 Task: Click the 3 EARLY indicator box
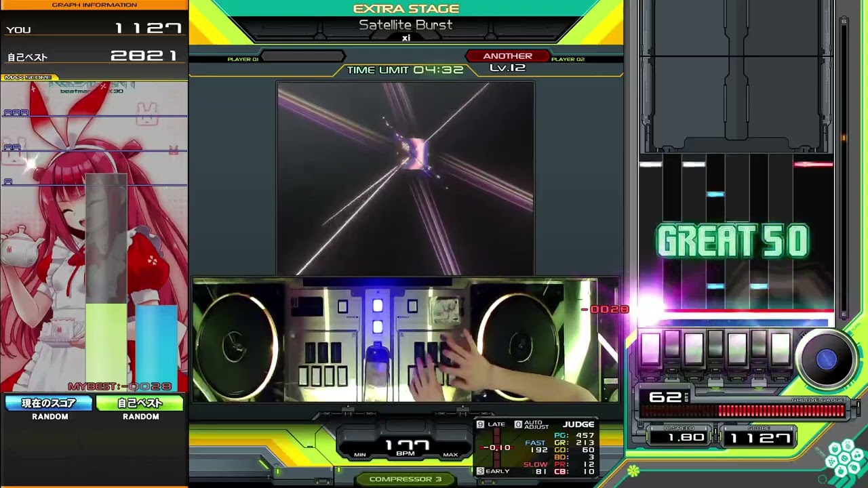tap(493, 471)
